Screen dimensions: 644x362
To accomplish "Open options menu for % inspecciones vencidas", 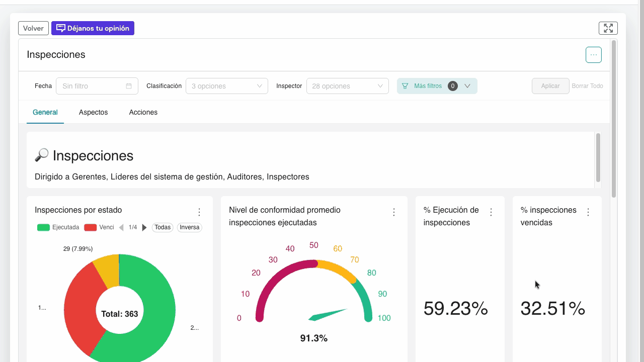I will (588, 212).
